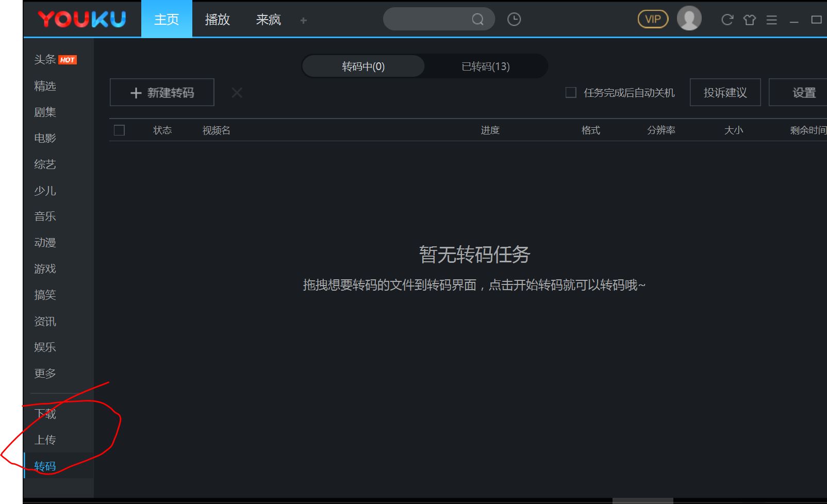Open the skin shirt icon

pos(750,20)
